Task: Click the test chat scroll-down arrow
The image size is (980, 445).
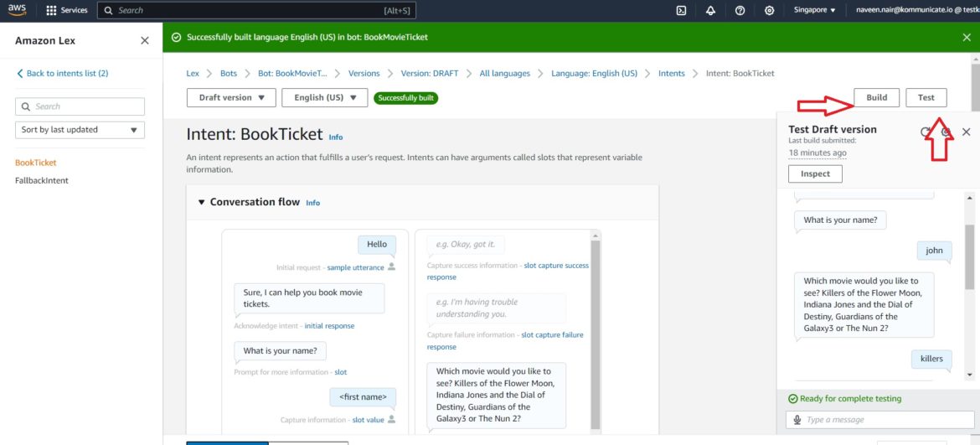Action: point(969,375)
